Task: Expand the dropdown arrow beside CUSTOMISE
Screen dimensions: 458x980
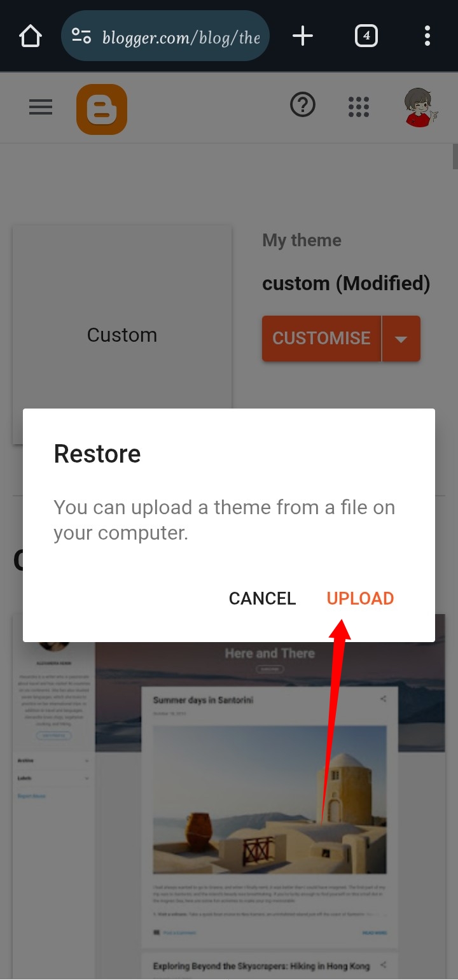Action: (x=401, y=339)
